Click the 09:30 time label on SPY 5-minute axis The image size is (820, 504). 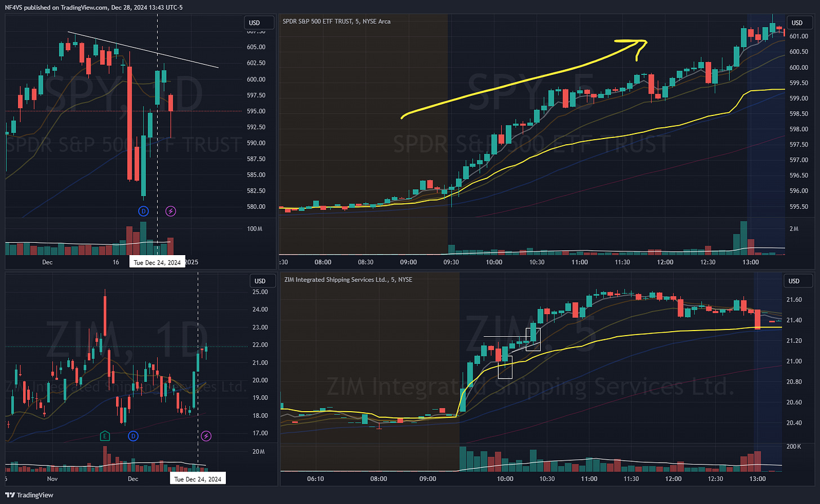pyautogui.click(x=451, y=262)
